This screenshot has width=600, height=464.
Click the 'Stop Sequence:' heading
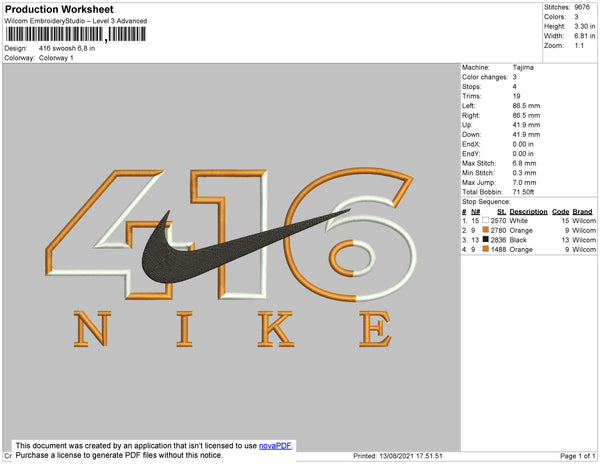pos(486,202)
